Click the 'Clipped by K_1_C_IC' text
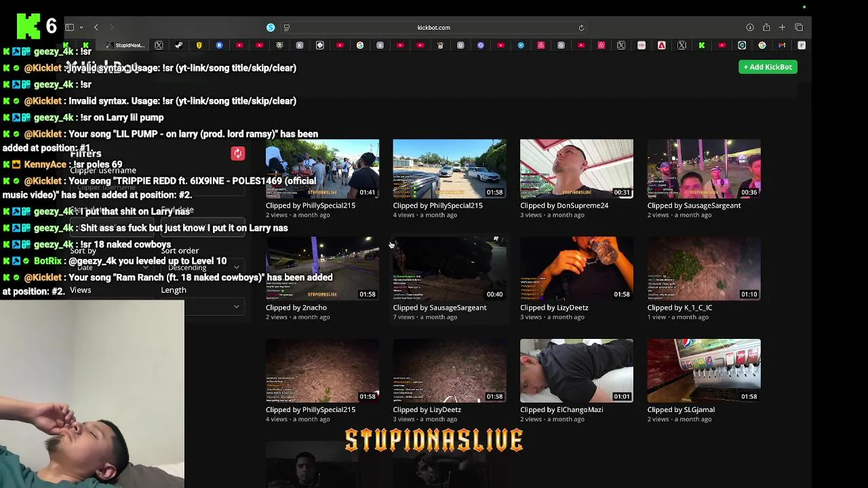 pyautogui.click(x=679, y=308)
